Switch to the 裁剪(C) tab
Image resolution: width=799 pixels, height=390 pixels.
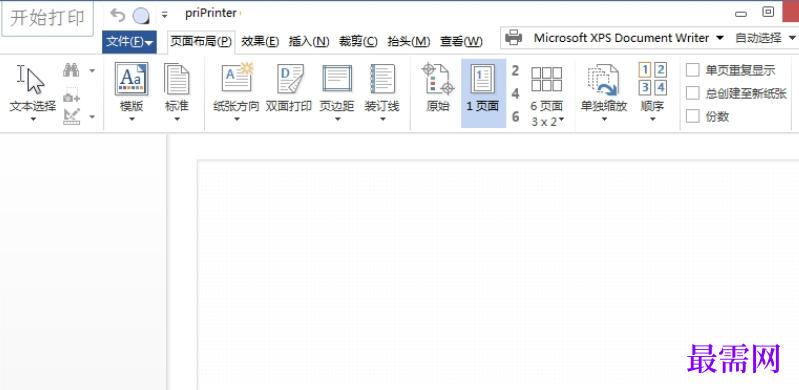pos(358,42)
